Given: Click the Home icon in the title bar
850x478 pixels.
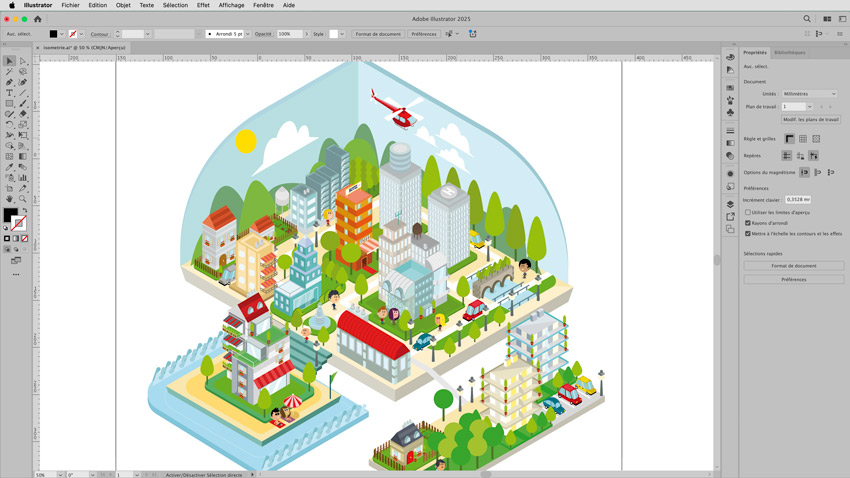Looking at the screenshot, I should pos(37,19).
